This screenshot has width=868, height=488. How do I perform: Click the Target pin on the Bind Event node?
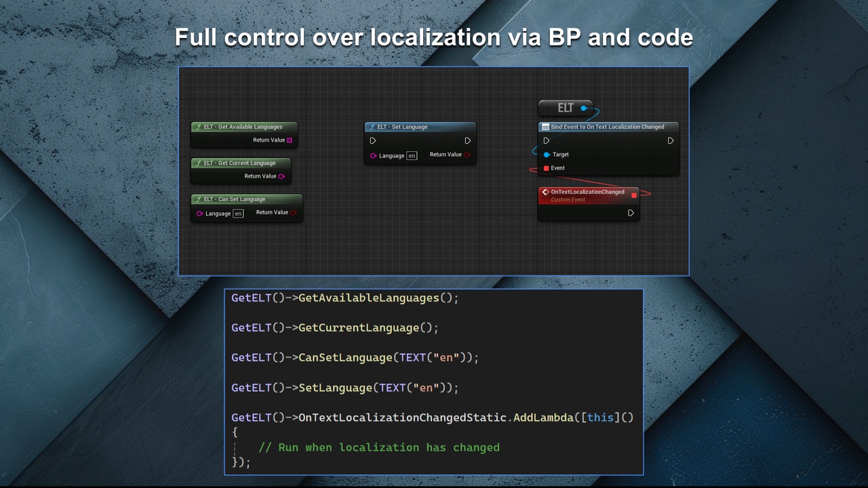(x=546, y=155)
